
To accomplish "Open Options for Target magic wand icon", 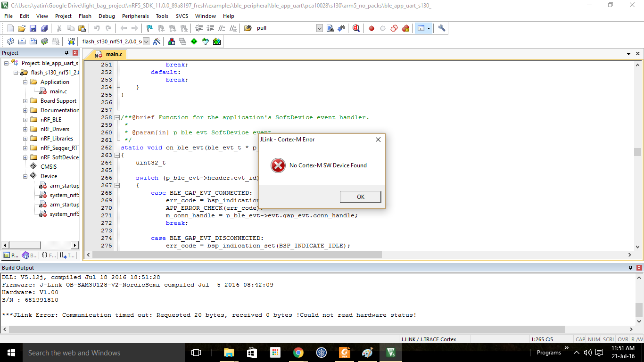I will point(157,41).
